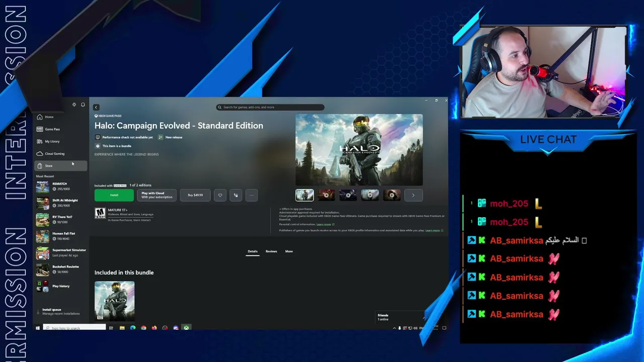The image size is (644, 362).
Task: Switch to the Details tab
Action: point(253,251)
